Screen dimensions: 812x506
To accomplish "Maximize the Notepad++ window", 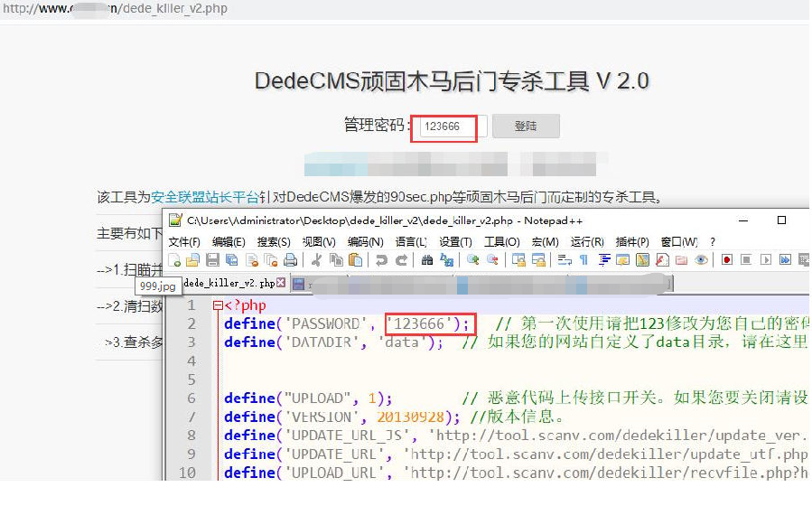I will [781, 220].
